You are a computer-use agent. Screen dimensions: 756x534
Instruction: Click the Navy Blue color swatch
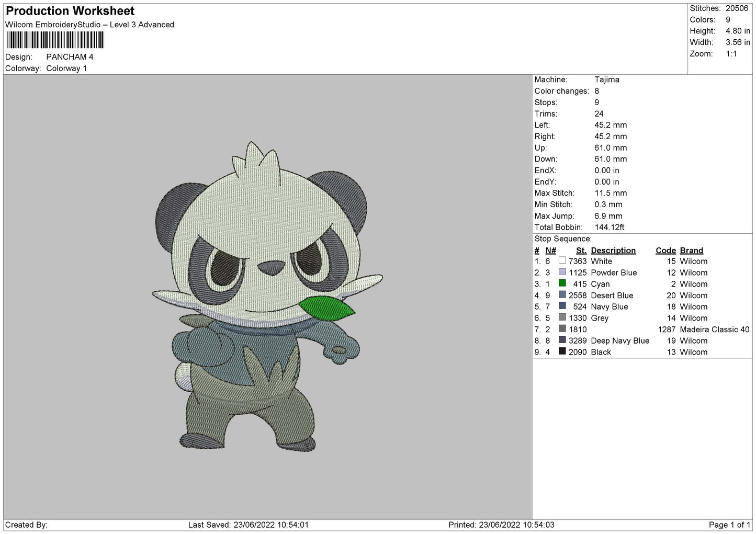click(562, 306)
